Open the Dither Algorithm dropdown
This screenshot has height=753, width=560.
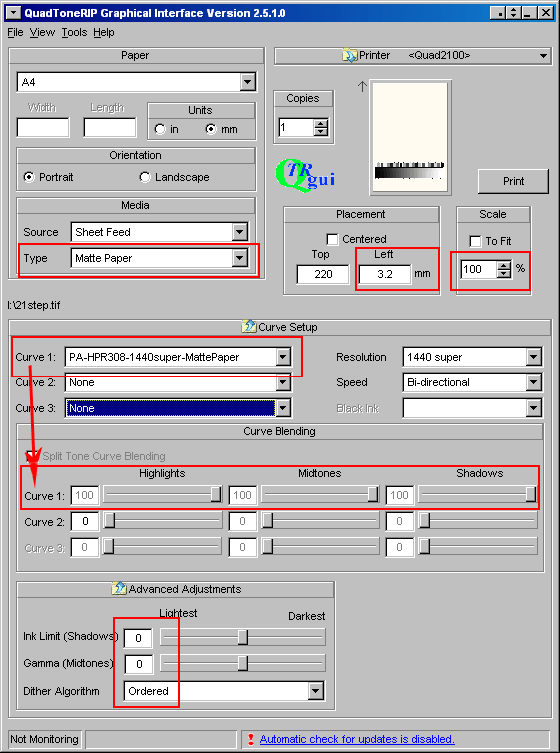tap(315, 691)
